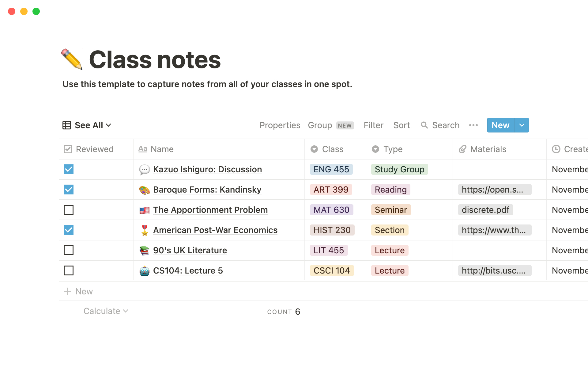Check Reviewed for The Apportionment Problem
Image resolution: width=588 pixels, height=368 pixels.
pos(69,210)
